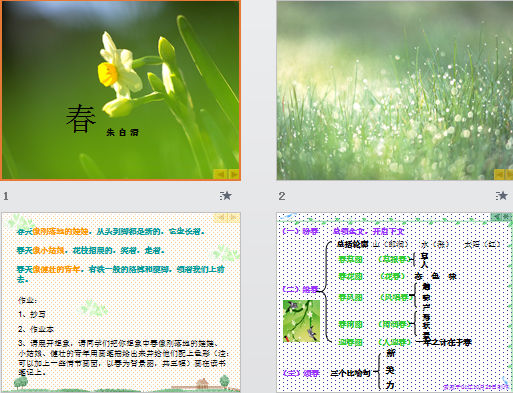Click the animation star icon below slide 2
513x393 pixels.
coord(502,196)
